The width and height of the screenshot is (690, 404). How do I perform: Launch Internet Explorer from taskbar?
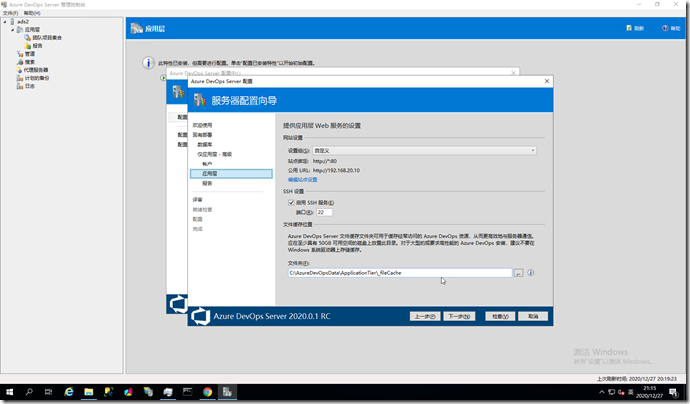click(x=69, y=392)
